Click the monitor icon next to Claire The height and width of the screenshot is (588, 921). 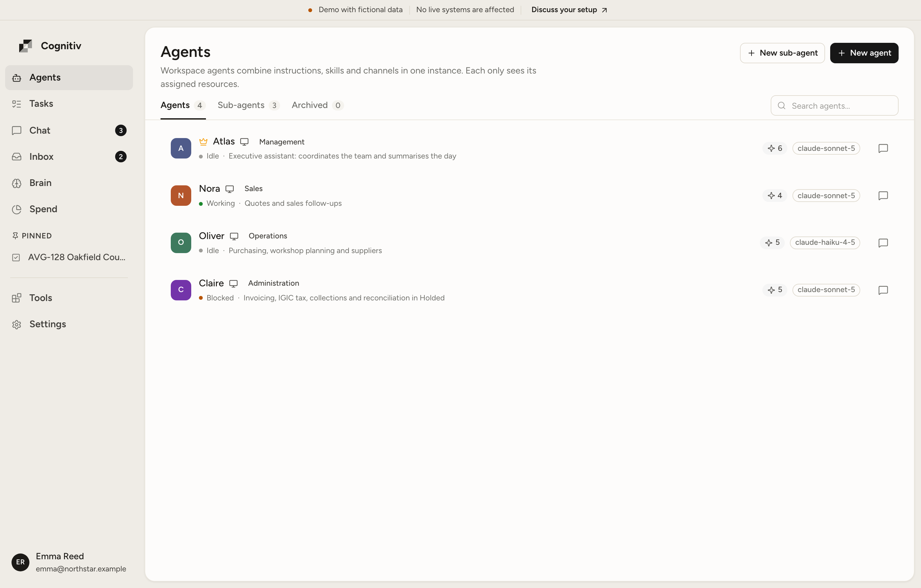[x=233, y=284]
